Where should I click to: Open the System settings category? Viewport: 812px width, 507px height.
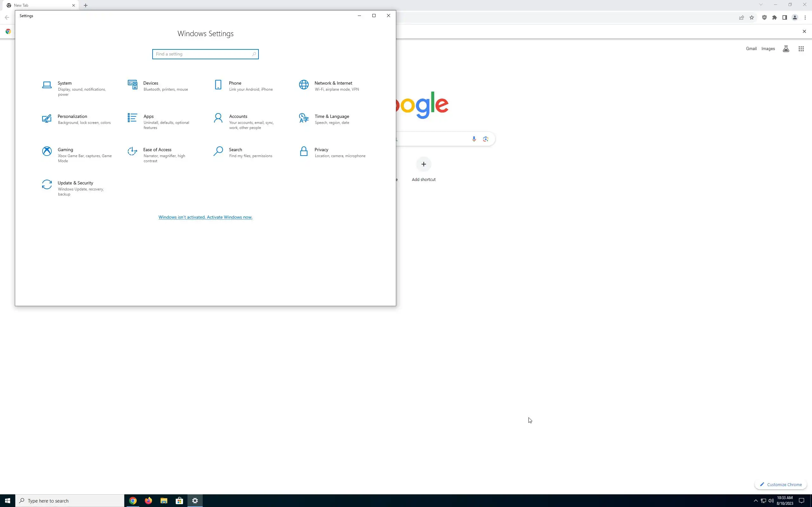pyautogui.click(x=64, y=83)
